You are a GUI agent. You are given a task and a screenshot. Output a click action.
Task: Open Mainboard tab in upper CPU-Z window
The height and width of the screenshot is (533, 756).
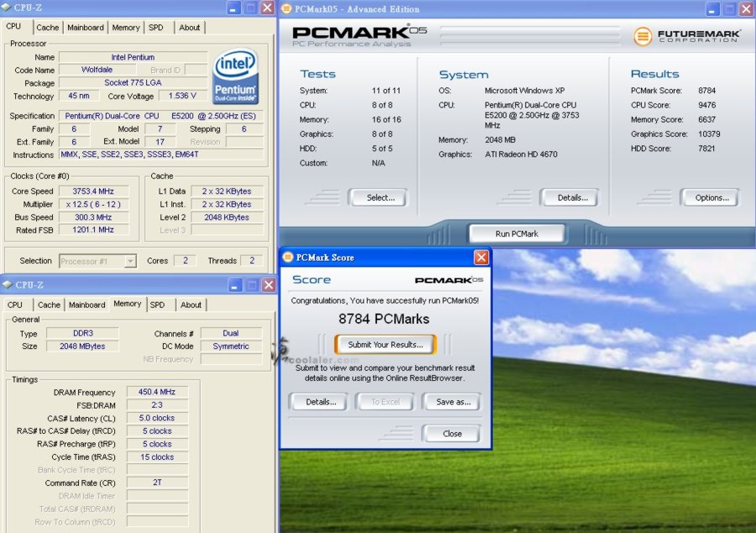click(86, 28)
